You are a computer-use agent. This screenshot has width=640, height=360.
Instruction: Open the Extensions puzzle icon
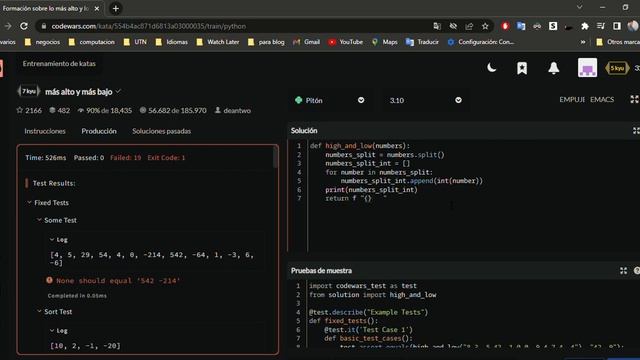pos(584,26)
